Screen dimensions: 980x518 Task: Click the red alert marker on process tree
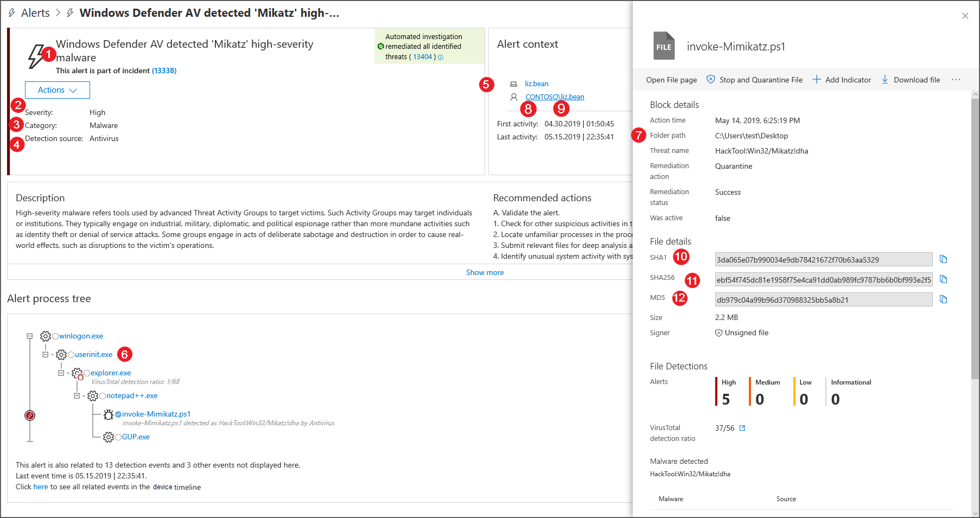pyautogui.click(x=30, y=415)
